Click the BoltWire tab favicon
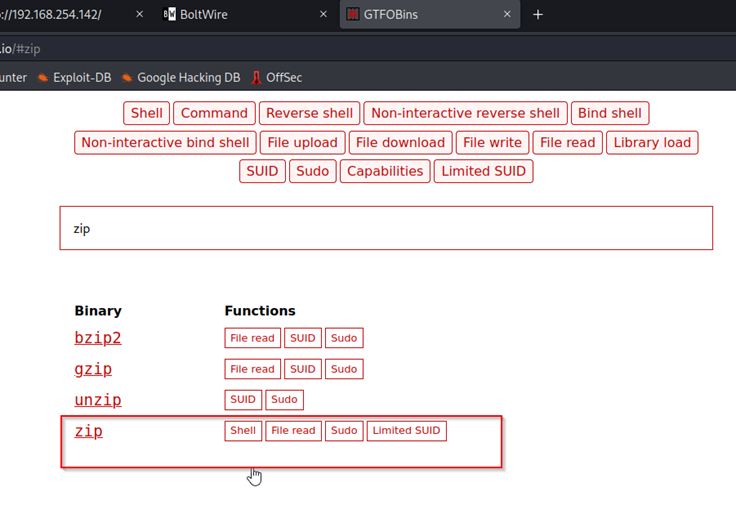Image resolution: width=736 pixels, height=532 pixels. click(x=169, y=14)
